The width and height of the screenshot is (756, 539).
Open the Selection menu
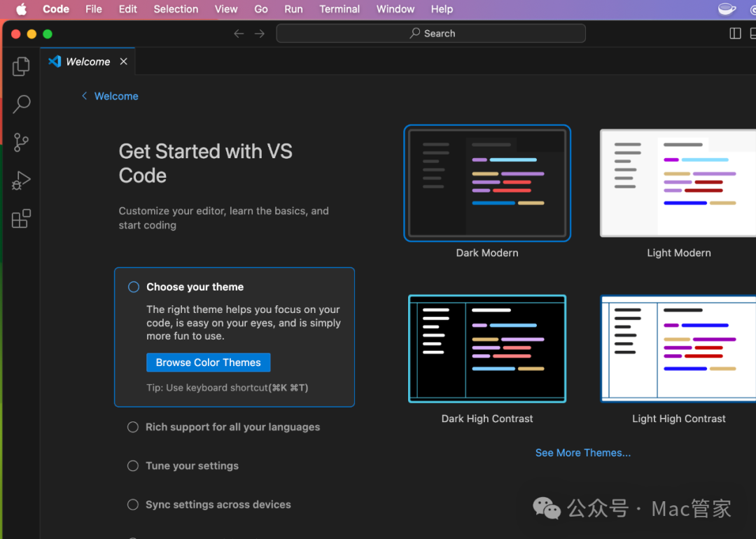176,9
